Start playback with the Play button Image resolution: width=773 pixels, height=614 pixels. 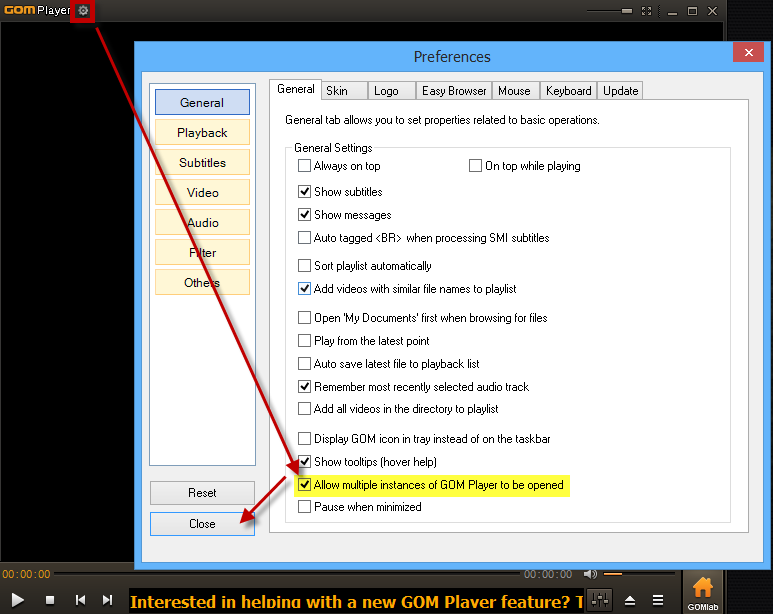point(17,600)
